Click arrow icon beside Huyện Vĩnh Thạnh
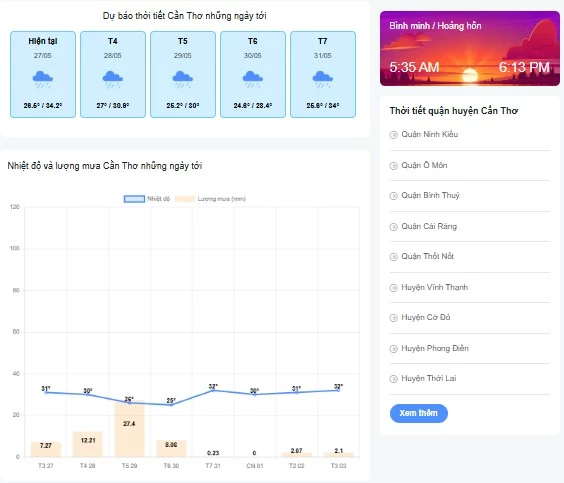The image size is (564, 483). [x=394, y=288]
